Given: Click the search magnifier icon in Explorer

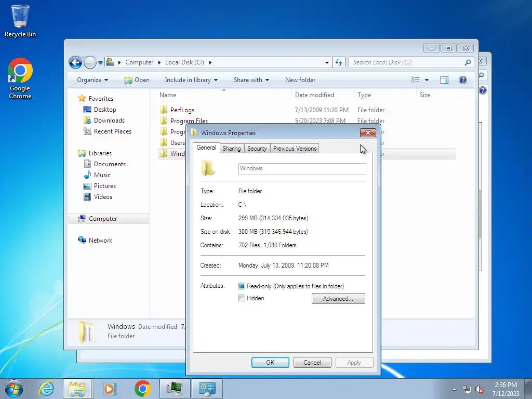Looking at the screenshot, I should point(468,62).
